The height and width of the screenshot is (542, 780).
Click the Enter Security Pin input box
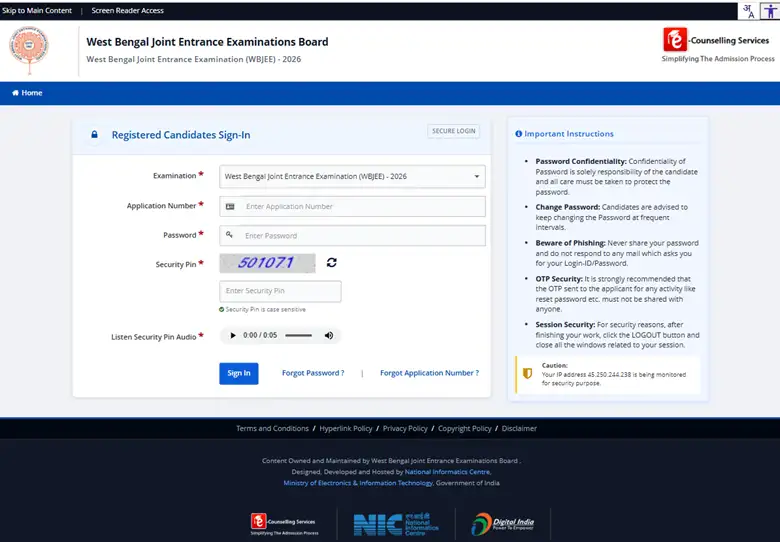coord(280,291)
